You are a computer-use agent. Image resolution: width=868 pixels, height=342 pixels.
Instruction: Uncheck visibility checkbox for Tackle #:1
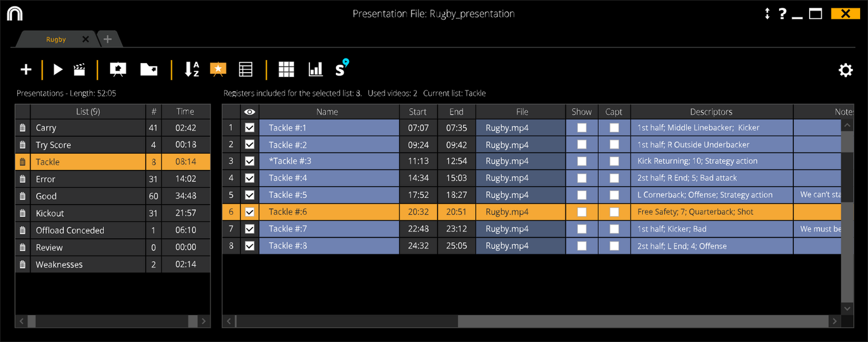pos(250,128)
